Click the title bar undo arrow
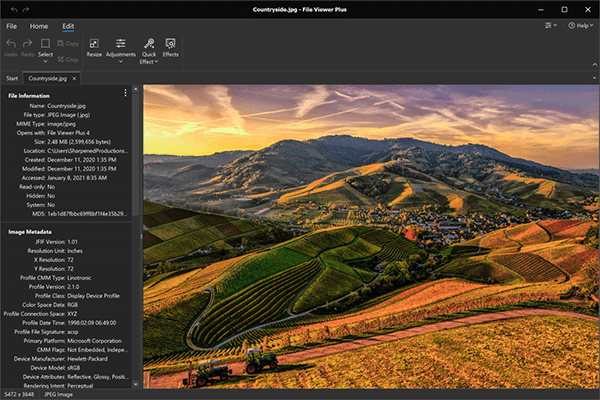600x400 pixels. click(x=14, y=10)
